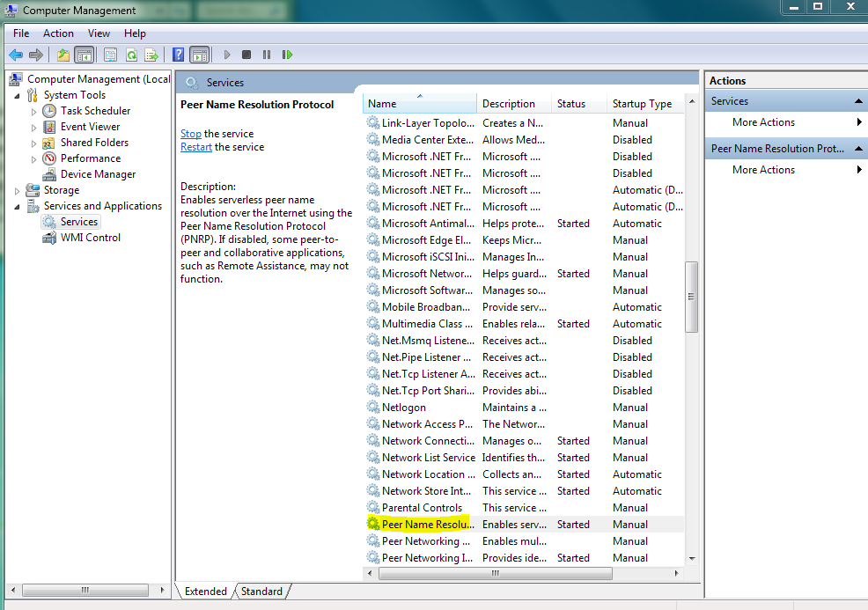Screen dimensions: 868x610
Task: Open the Help menu
Action: [135, 33]
